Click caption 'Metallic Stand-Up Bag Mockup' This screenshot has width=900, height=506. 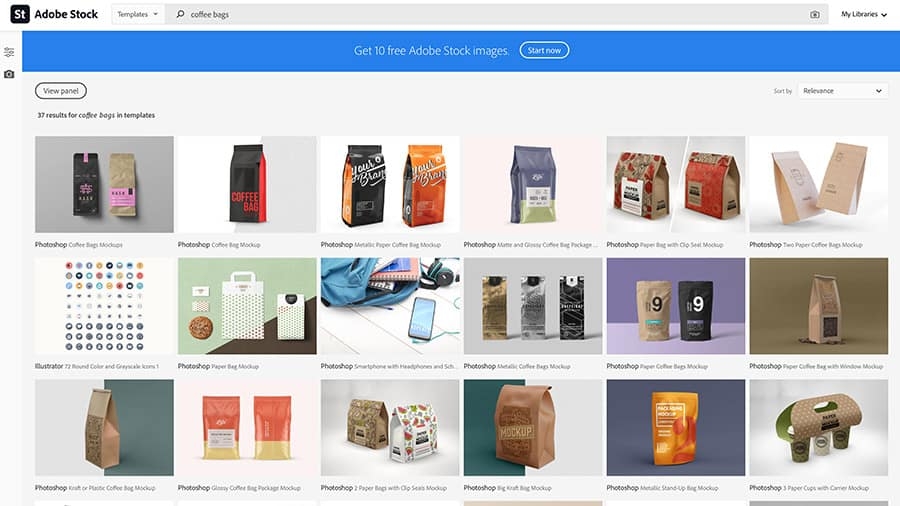[679, 488]
